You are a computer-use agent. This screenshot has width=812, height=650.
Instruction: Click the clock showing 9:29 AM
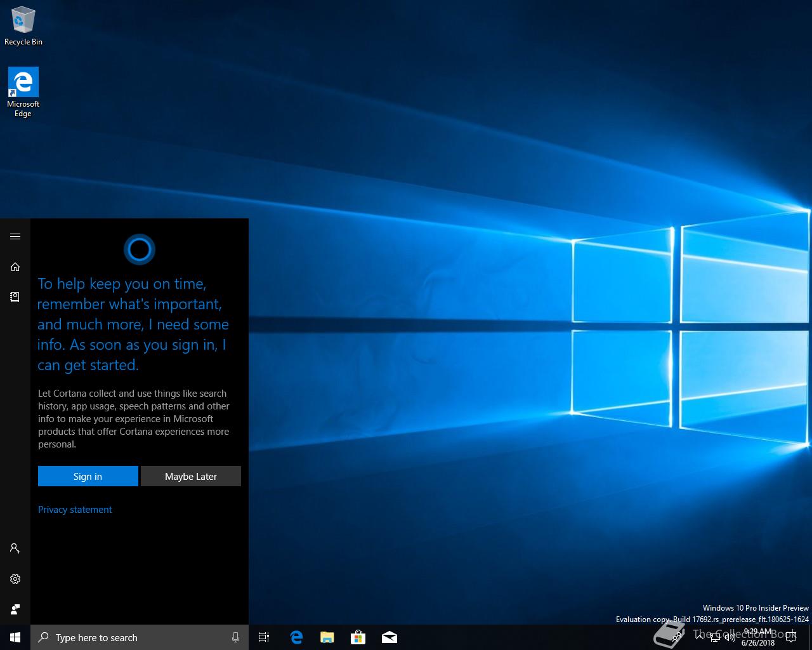[x=758, y=637]
